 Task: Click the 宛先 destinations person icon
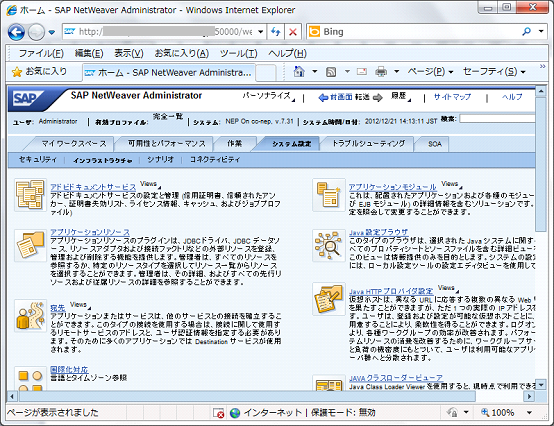coord(30,315)
